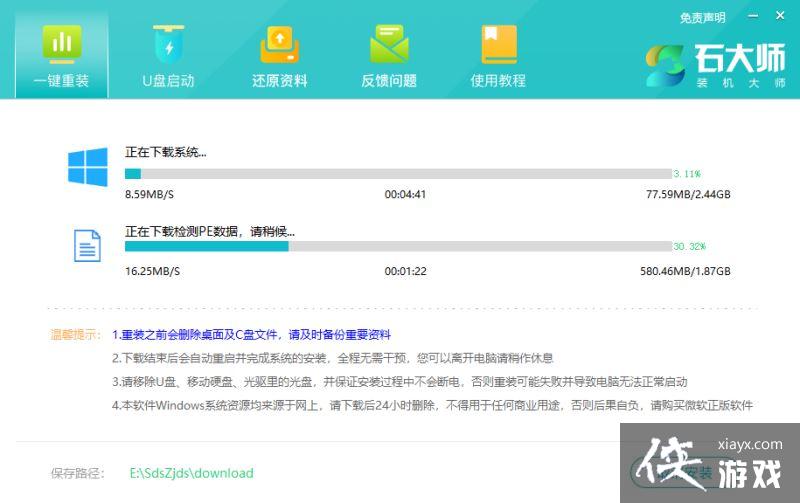Click the 3.11% download percentage label

688,173
